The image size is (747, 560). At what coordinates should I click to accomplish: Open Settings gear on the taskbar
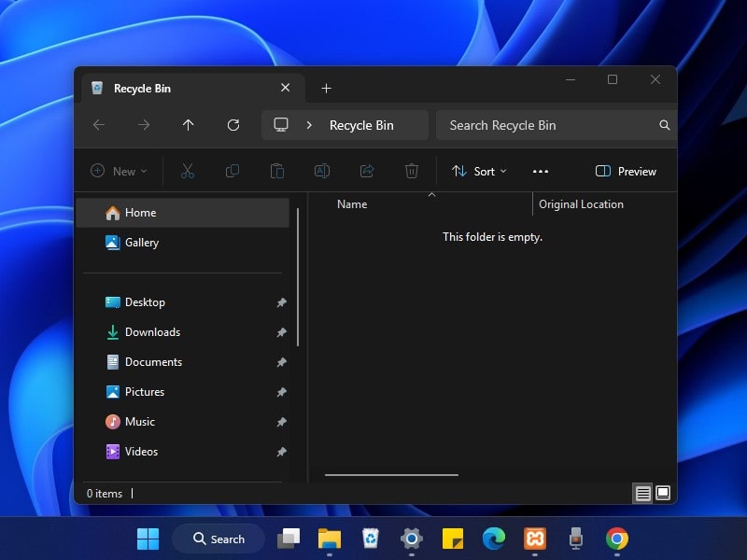412,539
